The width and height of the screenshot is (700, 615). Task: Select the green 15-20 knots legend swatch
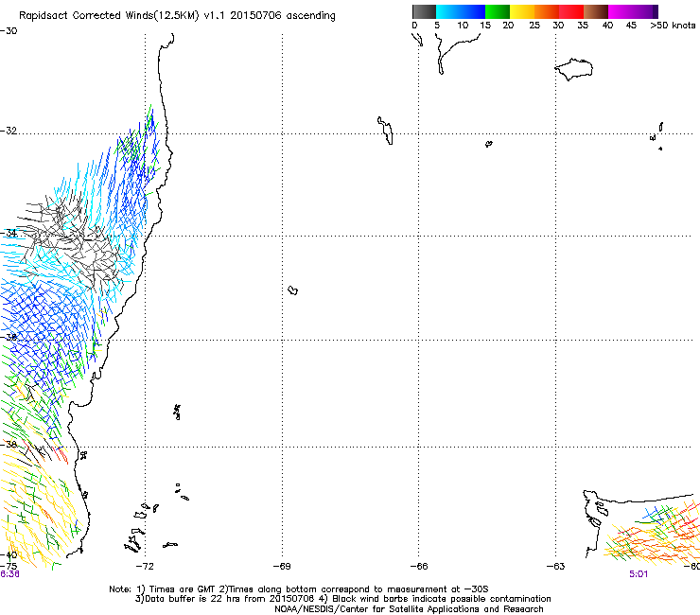pyautogui.click(x=498, y=11)
